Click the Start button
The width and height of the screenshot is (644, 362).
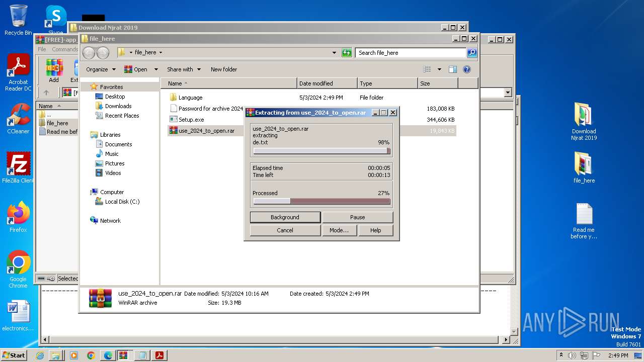click(14, 355)
